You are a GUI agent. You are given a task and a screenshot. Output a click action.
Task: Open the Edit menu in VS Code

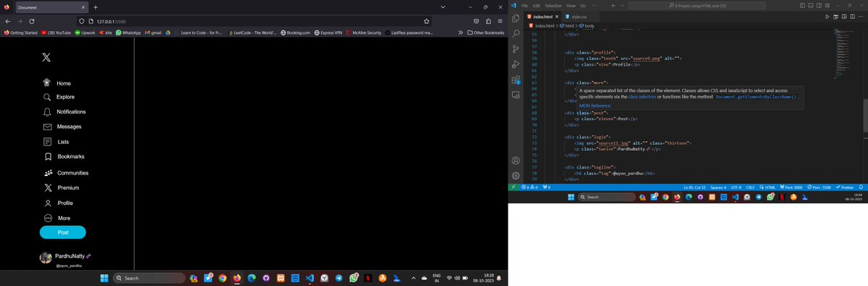(537, 6)
